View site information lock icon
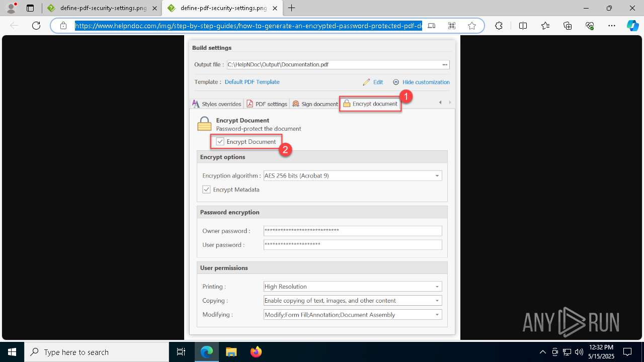The width and height of the screenshot is (644, 362). click(63, 26)
